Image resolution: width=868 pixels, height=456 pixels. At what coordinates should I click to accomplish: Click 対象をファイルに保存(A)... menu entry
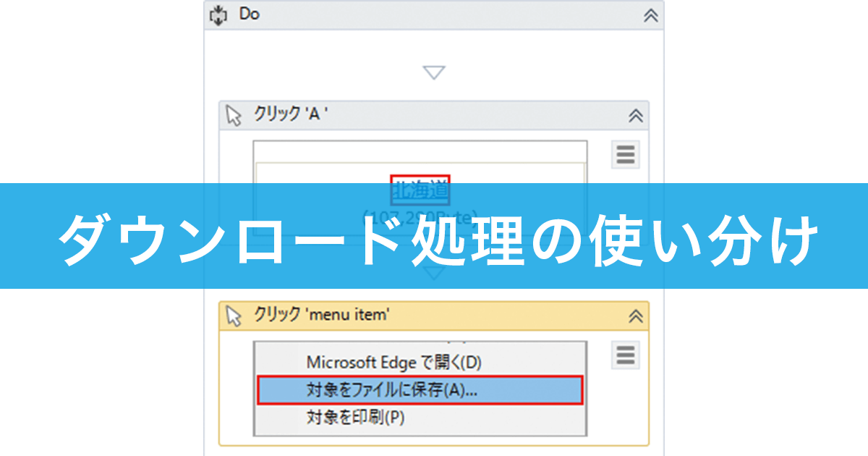pos(420,390)
